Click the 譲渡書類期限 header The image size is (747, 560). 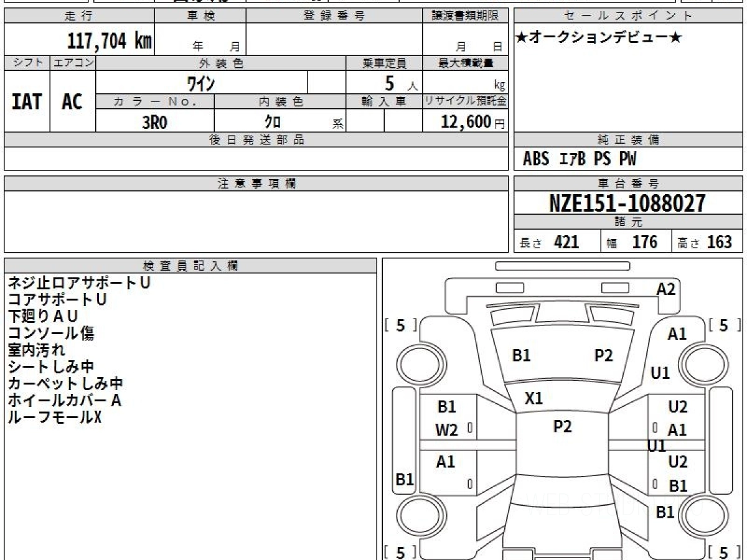click(x=465, y=16)
